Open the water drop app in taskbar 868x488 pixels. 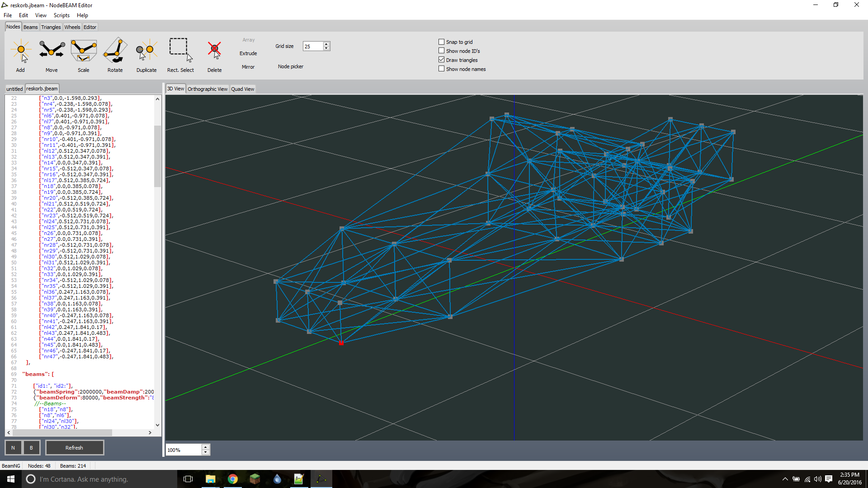coord(277,479)
